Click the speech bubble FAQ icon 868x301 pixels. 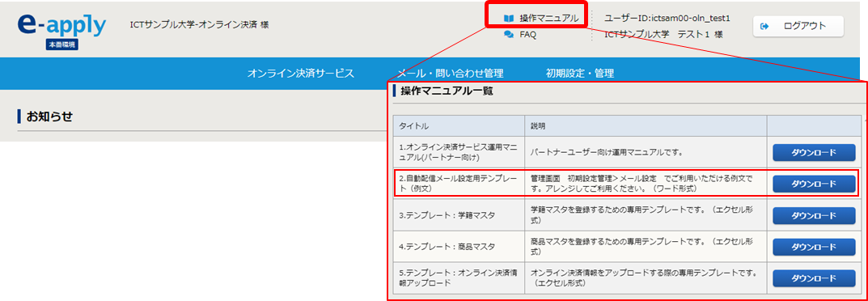508,34
